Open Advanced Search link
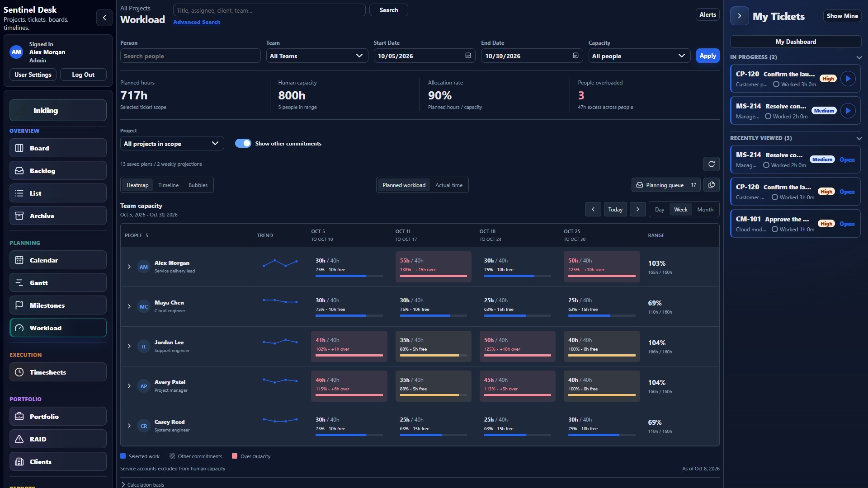This screenshot has width=868, height=488. coord(197,22)
